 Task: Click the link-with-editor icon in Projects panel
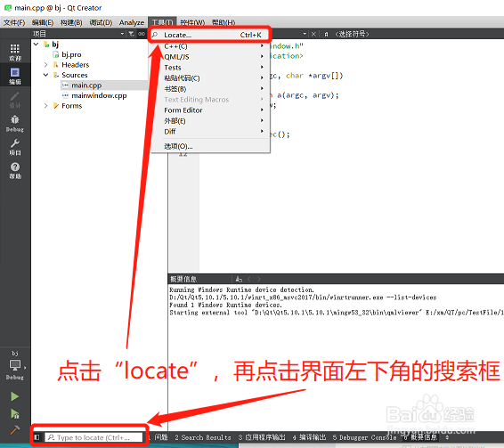[141, 34]
